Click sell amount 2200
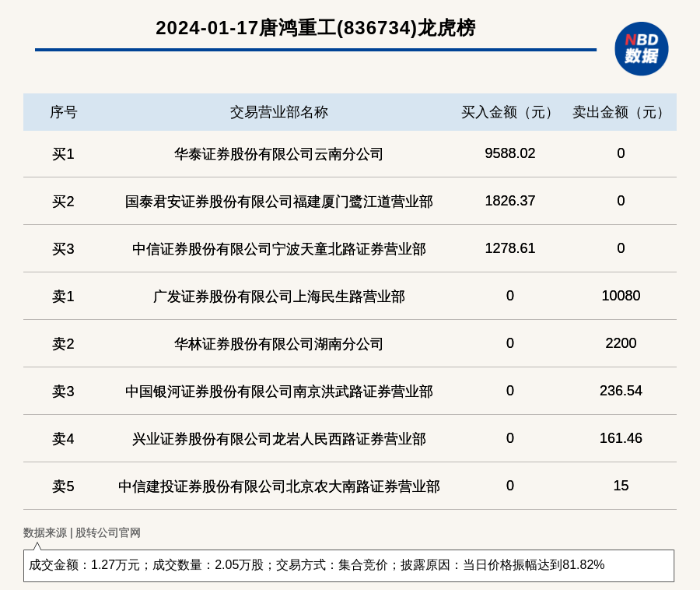 pos(621,343)
